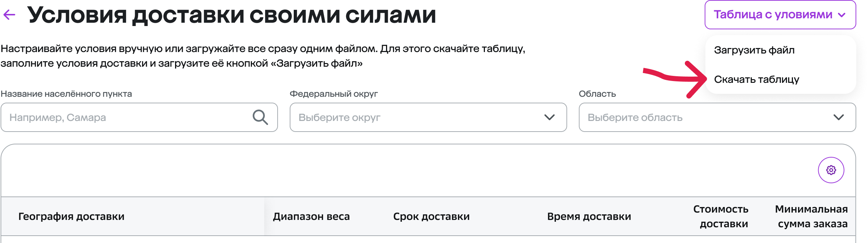
Task: Click the Диапазон веса column header
Action: (x=311, y=216)
